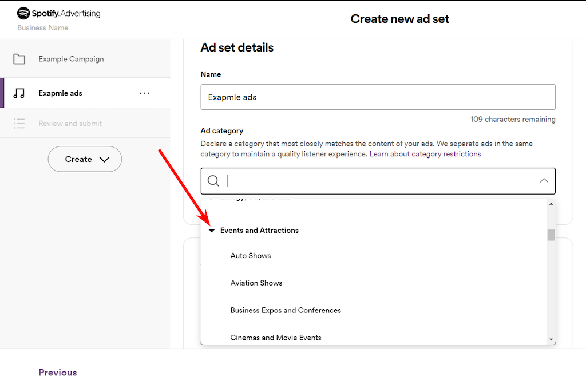Click the scroll down arrow in category list
This screenshot has height=392, width=586.
551,340
